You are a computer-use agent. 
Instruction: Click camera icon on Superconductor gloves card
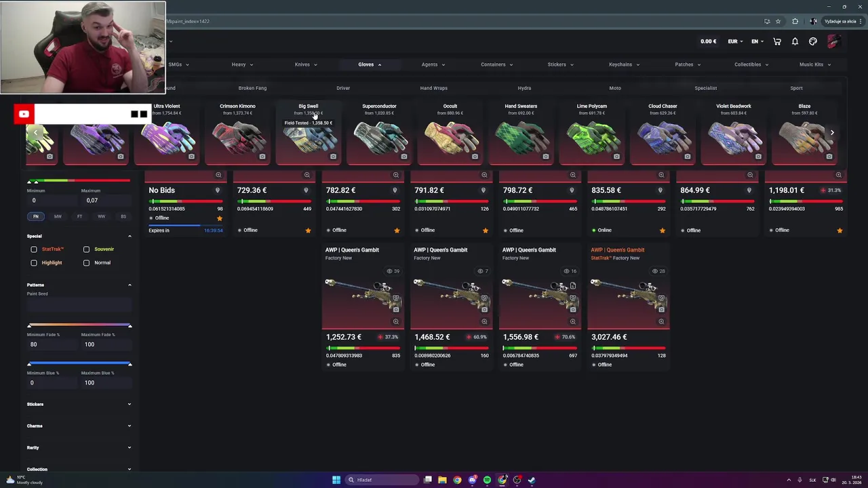click(x=404, y=157)
